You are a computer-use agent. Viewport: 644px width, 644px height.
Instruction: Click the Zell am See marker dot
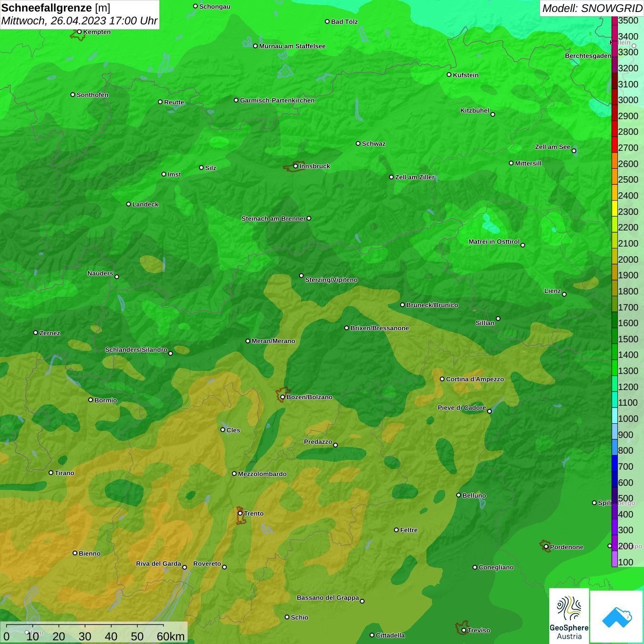point(574,151)
